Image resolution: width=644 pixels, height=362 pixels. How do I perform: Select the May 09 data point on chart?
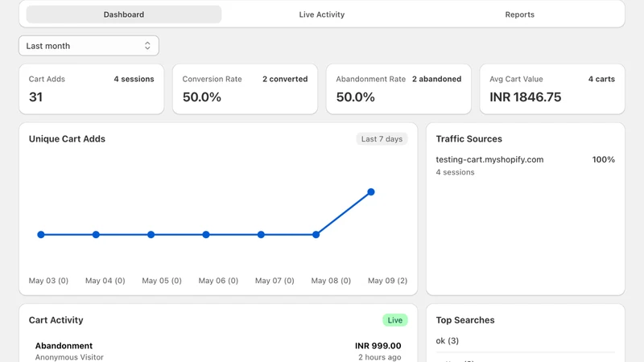click(x=371, y=191)
